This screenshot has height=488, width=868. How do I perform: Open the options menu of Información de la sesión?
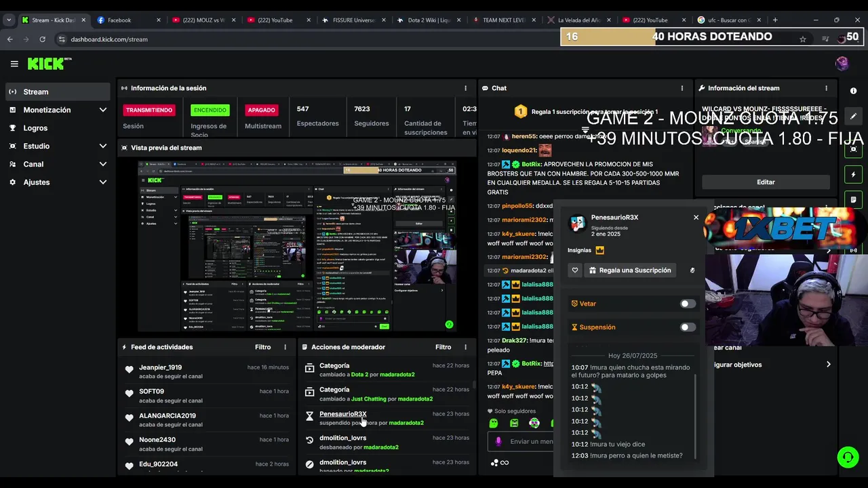tap(465, 88)
